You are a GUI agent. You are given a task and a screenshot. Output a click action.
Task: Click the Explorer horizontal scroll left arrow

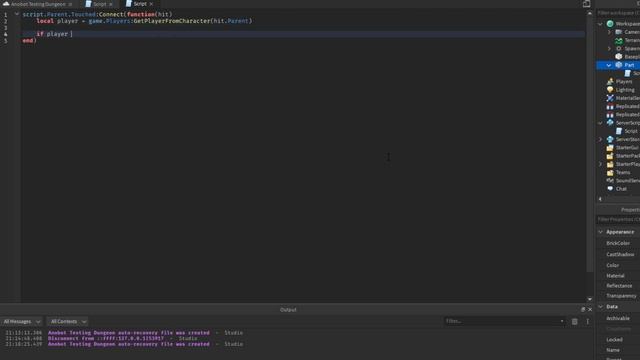click(600, 199)
